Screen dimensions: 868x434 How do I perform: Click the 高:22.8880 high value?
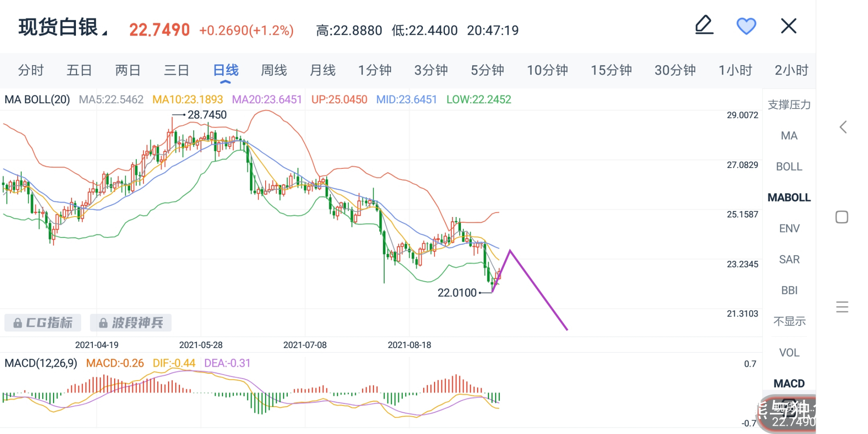tap(349, 30)
